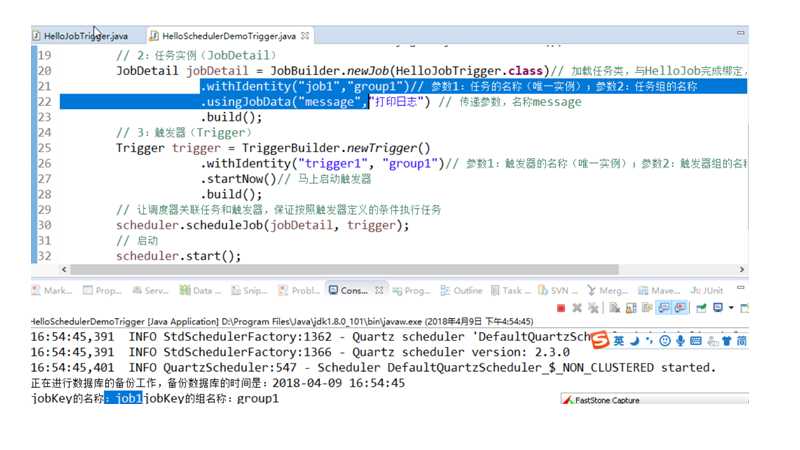Open the IME skin shirt icon
This screenshot has width=800, height=450.
point(727,341)
